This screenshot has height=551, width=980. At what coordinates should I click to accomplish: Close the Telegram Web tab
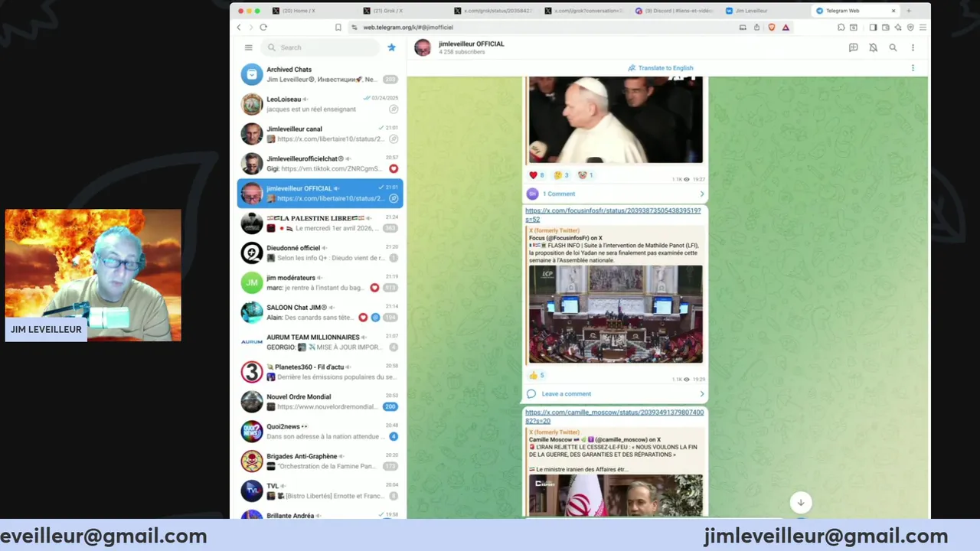click(x=893, y=11)
